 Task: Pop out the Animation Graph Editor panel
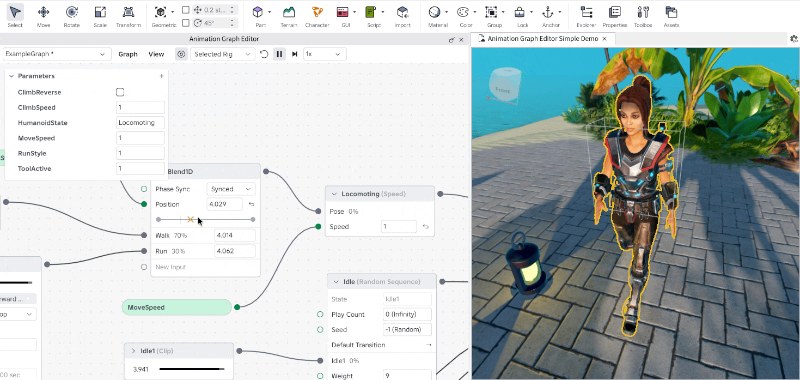[452, 39]
